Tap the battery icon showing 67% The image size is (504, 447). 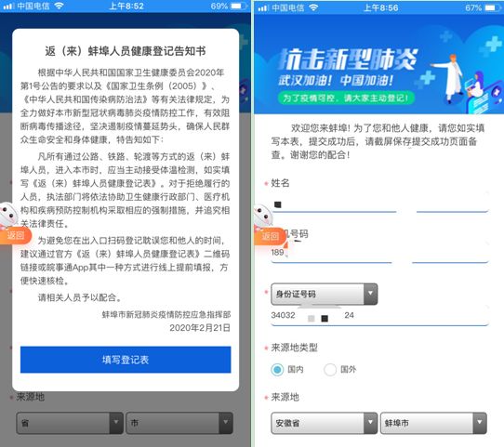491,7
